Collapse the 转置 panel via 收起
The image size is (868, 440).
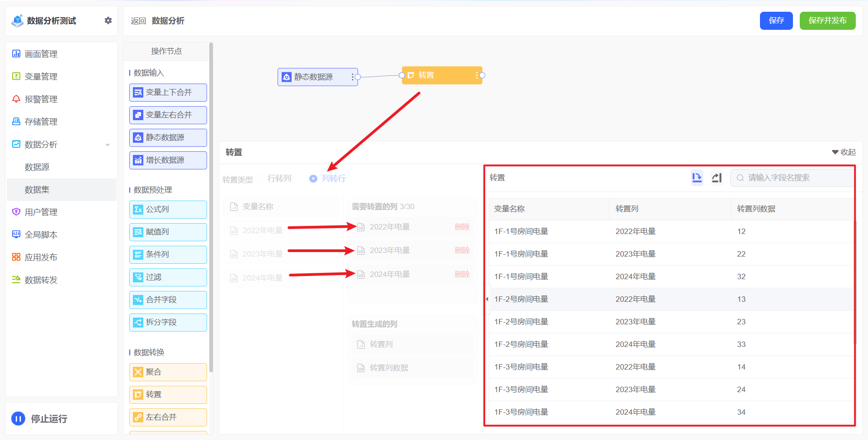click(x=844, y=152)
